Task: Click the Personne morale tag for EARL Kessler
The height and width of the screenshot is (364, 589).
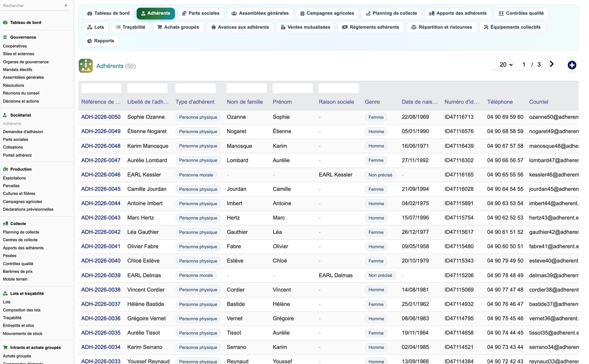Action: tap(196, 175)
